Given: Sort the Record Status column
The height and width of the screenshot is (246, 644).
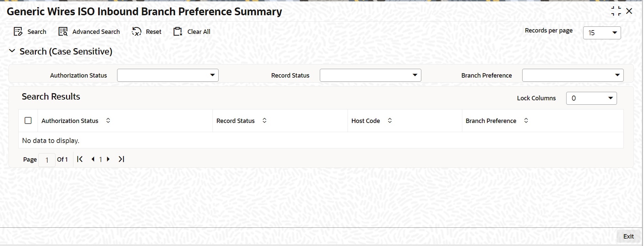Looking at the screenshot, I should (264, 121).
